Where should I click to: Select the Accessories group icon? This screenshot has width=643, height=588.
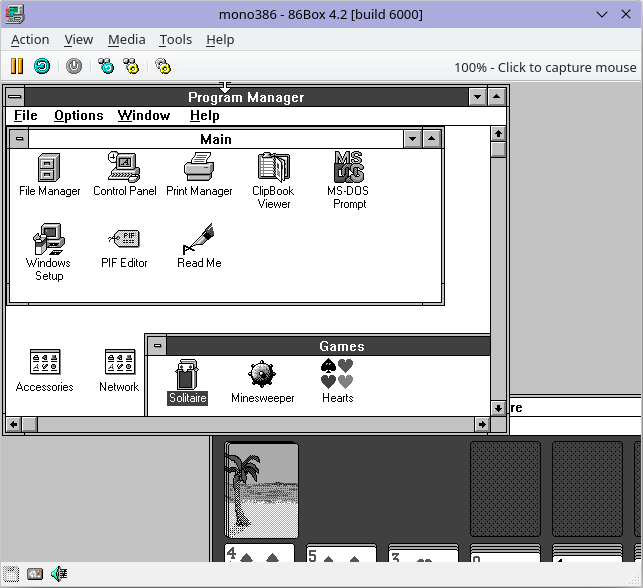(45, 371)
